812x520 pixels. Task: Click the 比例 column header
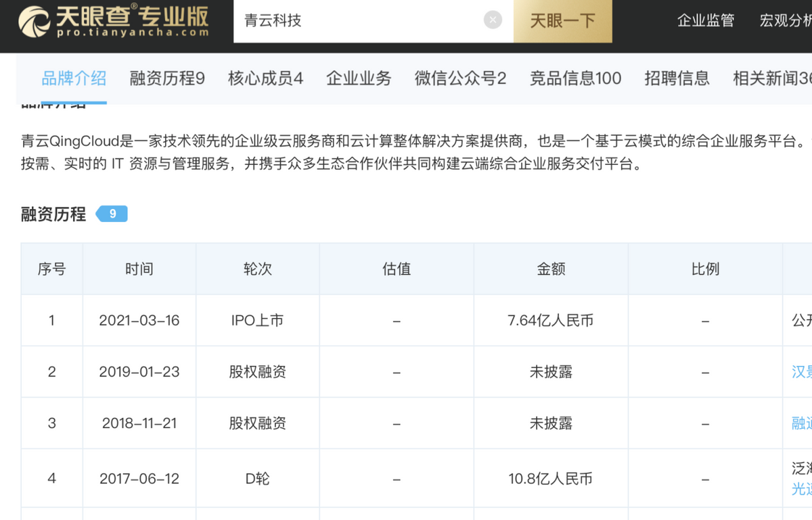click(x=705, y=269)
